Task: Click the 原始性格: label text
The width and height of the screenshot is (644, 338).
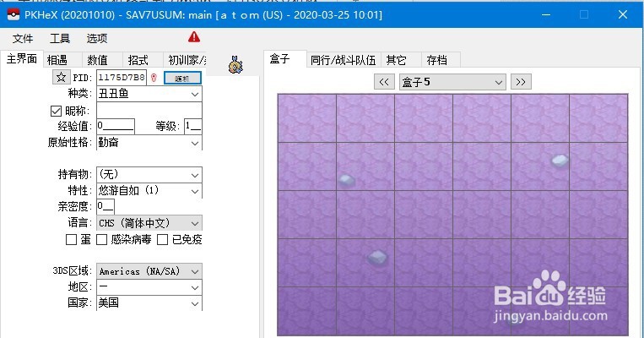Action: pos(69,142)
